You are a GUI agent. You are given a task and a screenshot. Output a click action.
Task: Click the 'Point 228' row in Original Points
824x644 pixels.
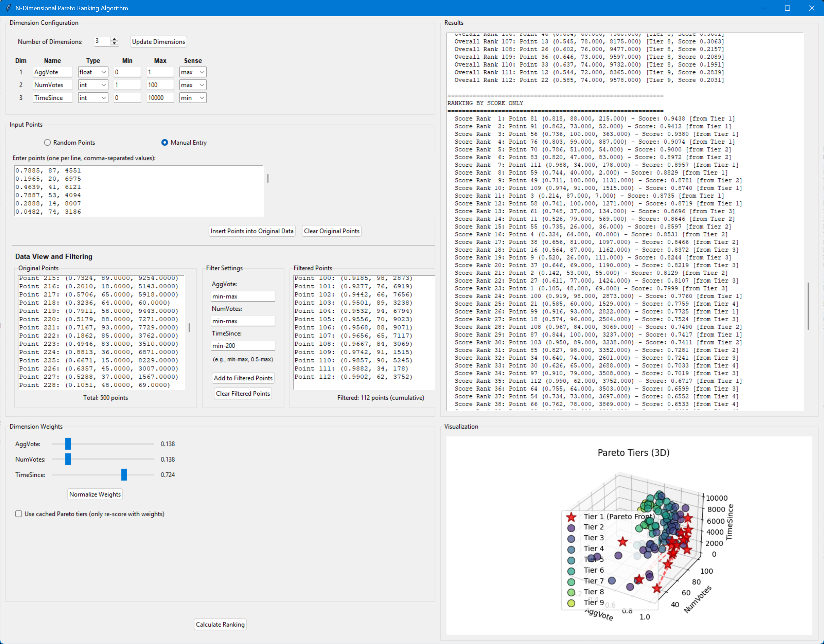coord(94,385)
